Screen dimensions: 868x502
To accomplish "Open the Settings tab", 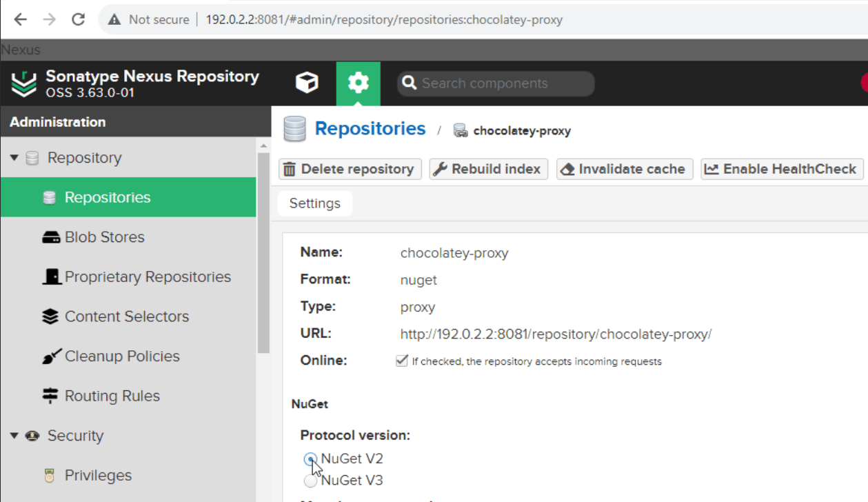I will click(314, 203).
